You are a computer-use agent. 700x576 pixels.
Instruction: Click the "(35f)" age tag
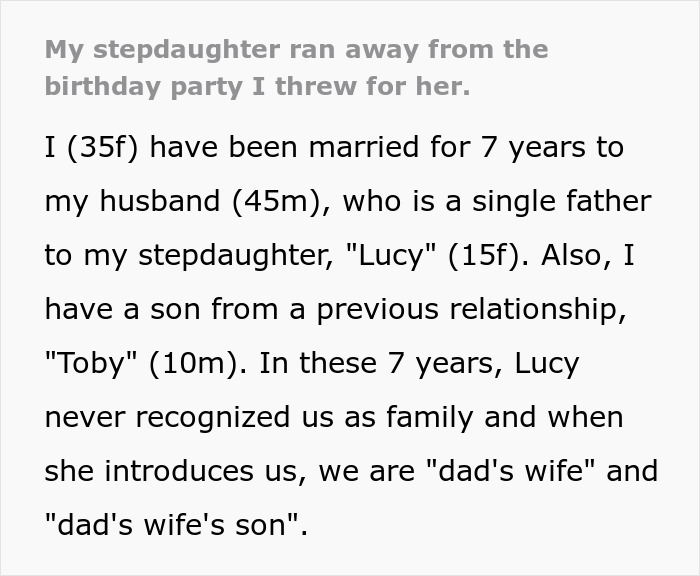tap(111, 148)
